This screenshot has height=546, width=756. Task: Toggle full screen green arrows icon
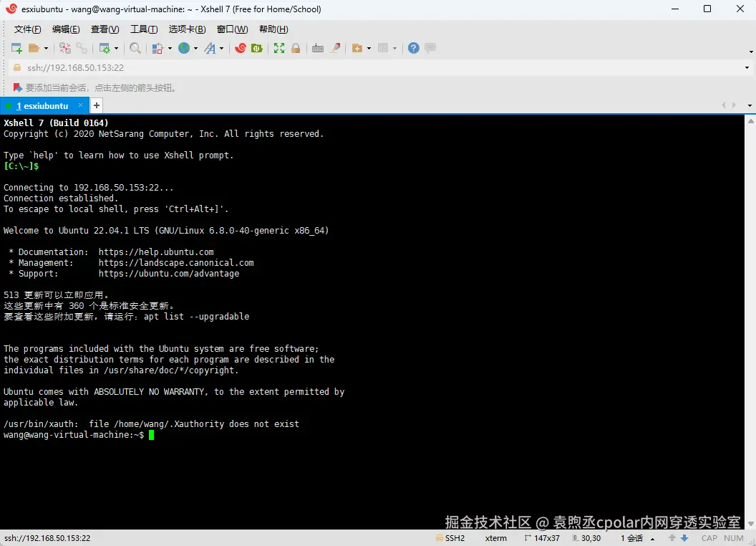pos(278,48)
